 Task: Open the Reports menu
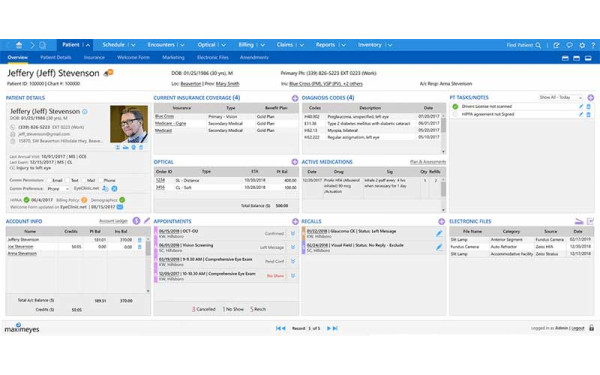point(325,45)
